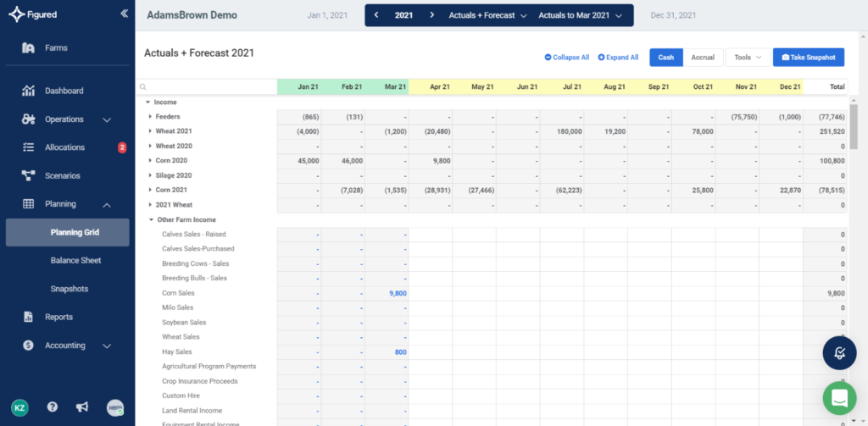The height and width of the screenshot is (426, 868).
Task: Go to next year arrow
Action: [x=431, y=15]
